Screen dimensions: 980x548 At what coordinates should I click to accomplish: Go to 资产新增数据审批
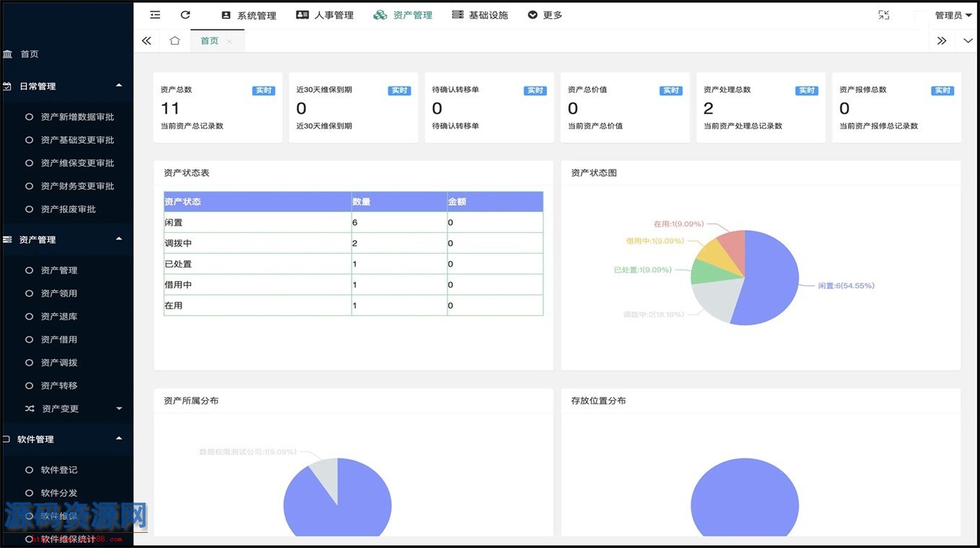pyautogui.click(x=77, y=117)
